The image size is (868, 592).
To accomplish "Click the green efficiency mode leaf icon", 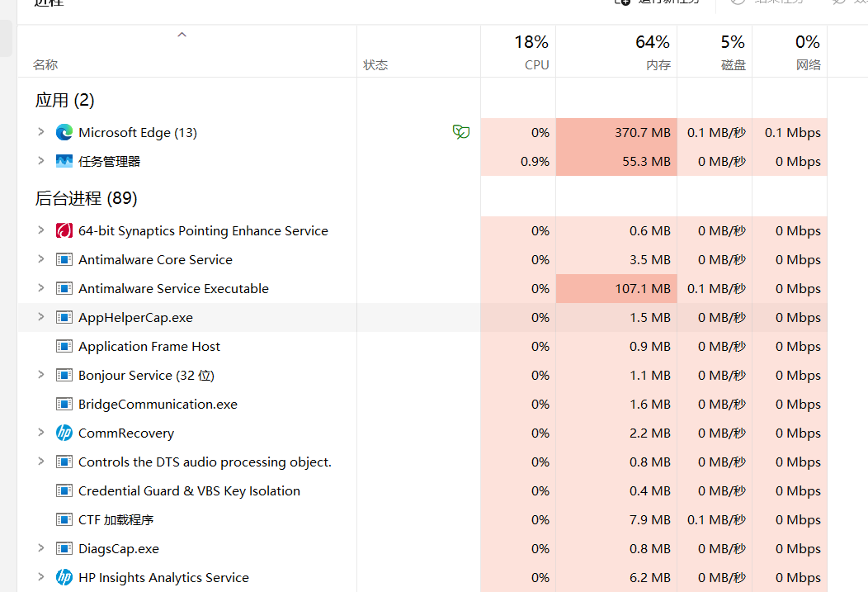I will click(460, 132).
